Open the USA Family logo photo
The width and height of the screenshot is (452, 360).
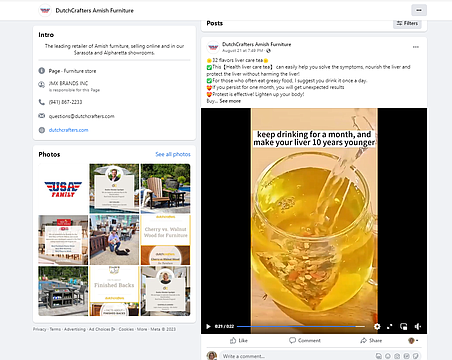coord(63,188)
